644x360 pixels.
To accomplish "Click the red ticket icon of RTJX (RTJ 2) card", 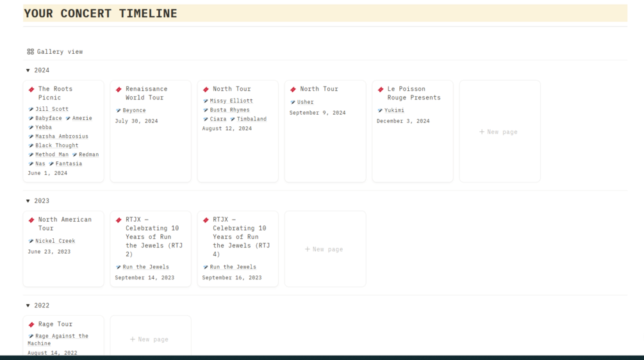I will click(x=119, y=220).
